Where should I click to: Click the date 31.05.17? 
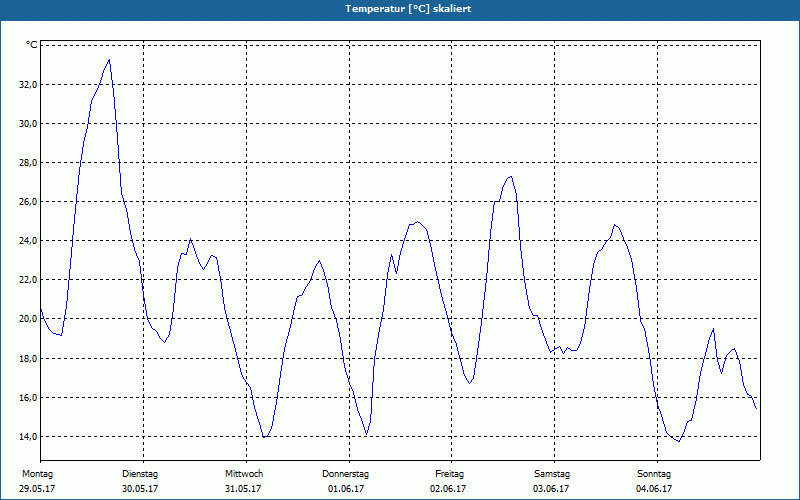tap(243, 489)
